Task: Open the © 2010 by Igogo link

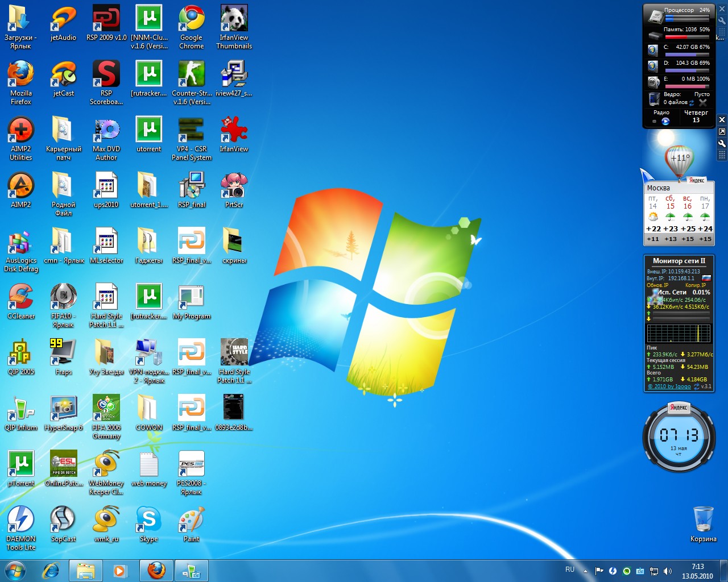Action: point(669,386)
